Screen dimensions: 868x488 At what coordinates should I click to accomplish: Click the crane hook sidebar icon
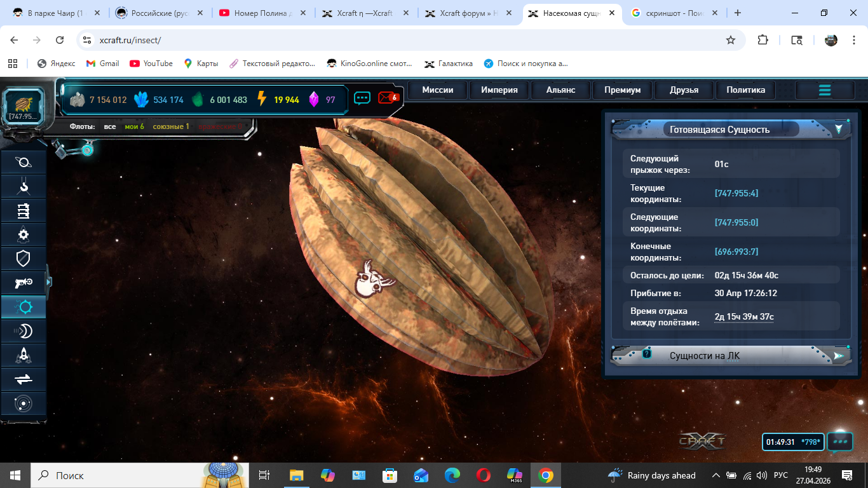point(23,187)
